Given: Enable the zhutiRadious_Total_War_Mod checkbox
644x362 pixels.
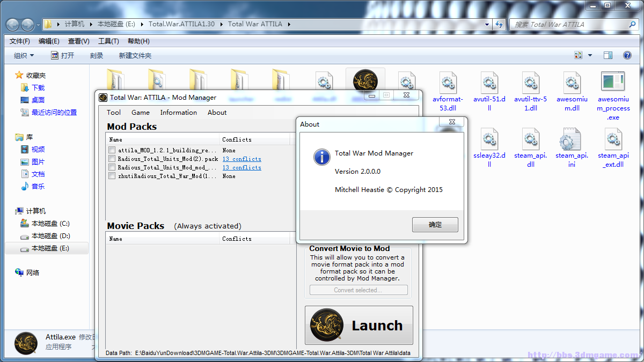Looking at the screenshot, I should (112, 176).
